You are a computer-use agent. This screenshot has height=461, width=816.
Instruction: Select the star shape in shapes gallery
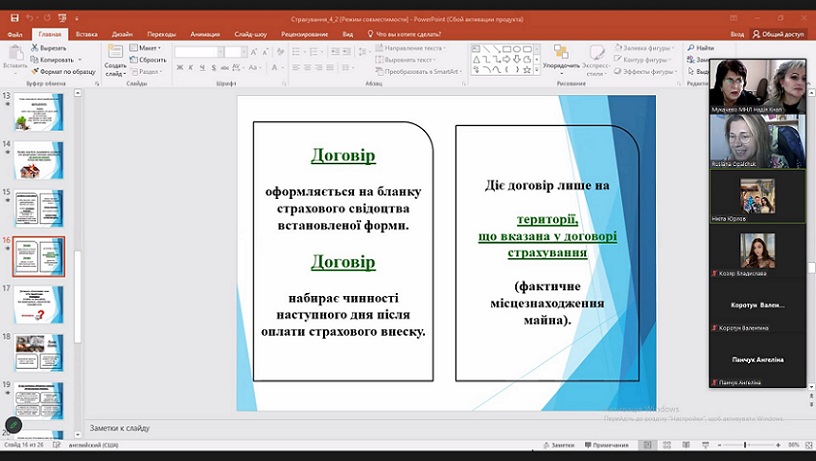527,69
